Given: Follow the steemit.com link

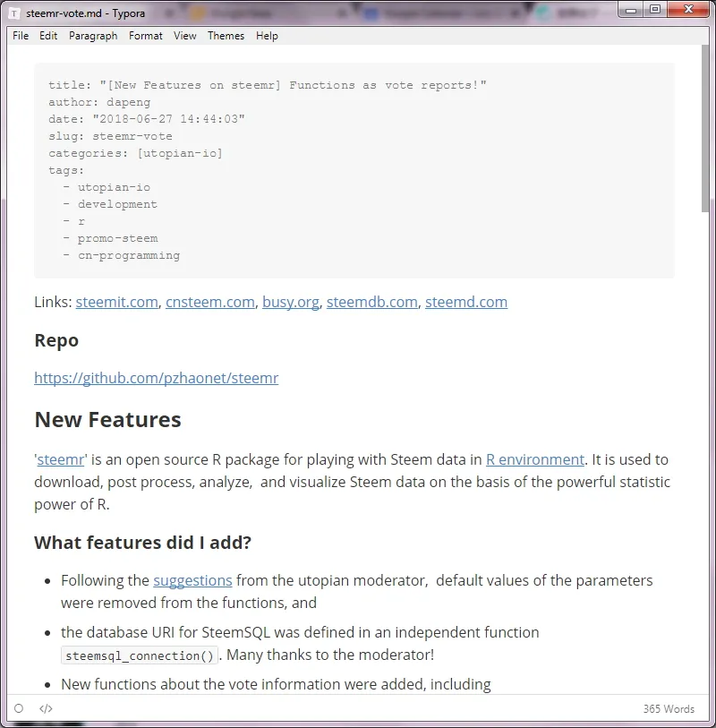Looking at the screenshot, I should [x=117, y=303].
